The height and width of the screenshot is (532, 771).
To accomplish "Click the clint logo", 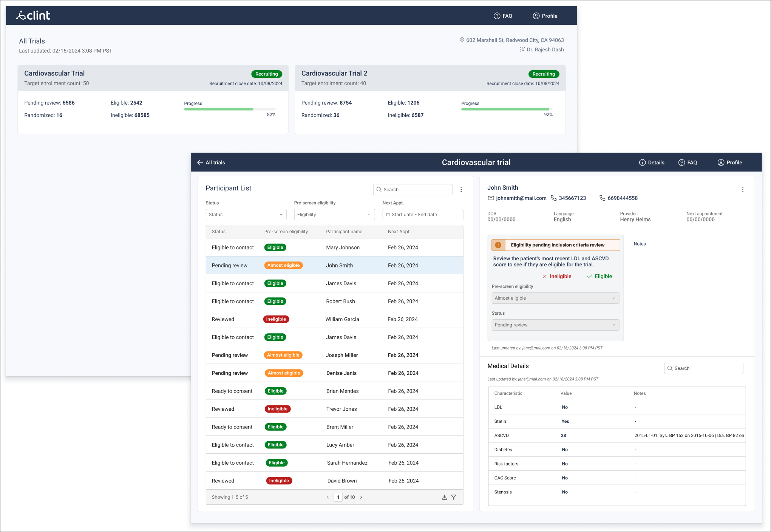I will [33, 15].
